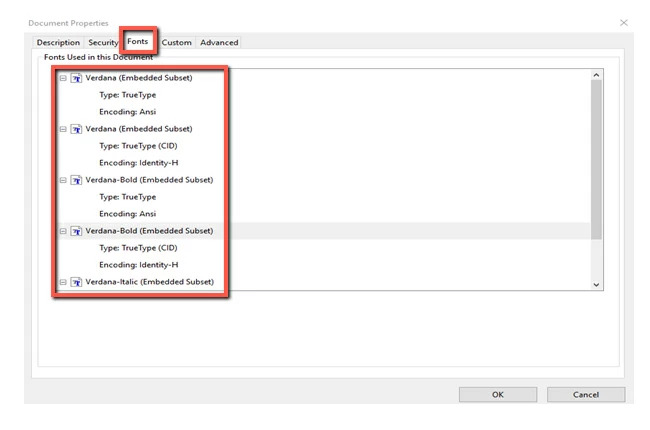Open the Security tab
This screenshot has width=650, height=430.
pyautogui.click(x=103, y=43)
